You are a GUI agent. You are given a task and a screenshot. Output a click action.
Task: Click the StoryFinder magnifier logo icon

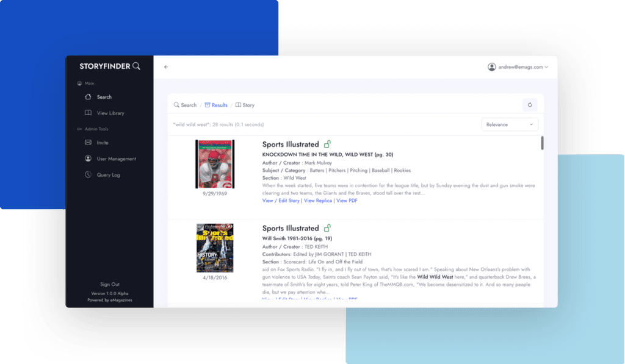coord(136,66)
